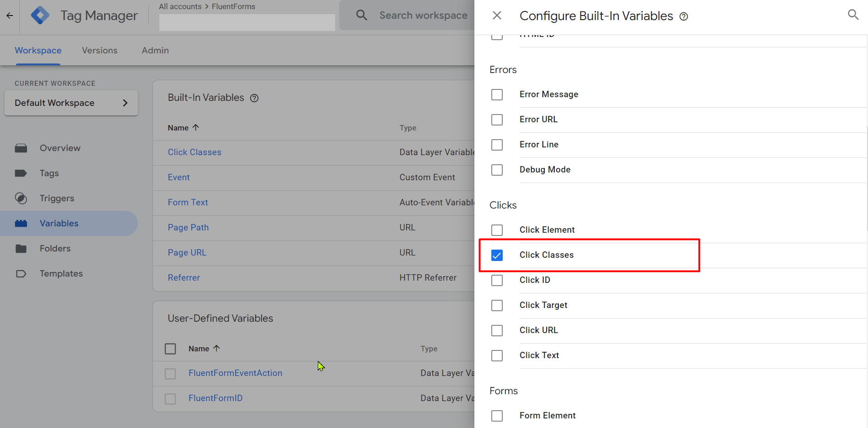Open the FluentFormID variable link
This screenshot has height=428, width=868.
[216, 398]
